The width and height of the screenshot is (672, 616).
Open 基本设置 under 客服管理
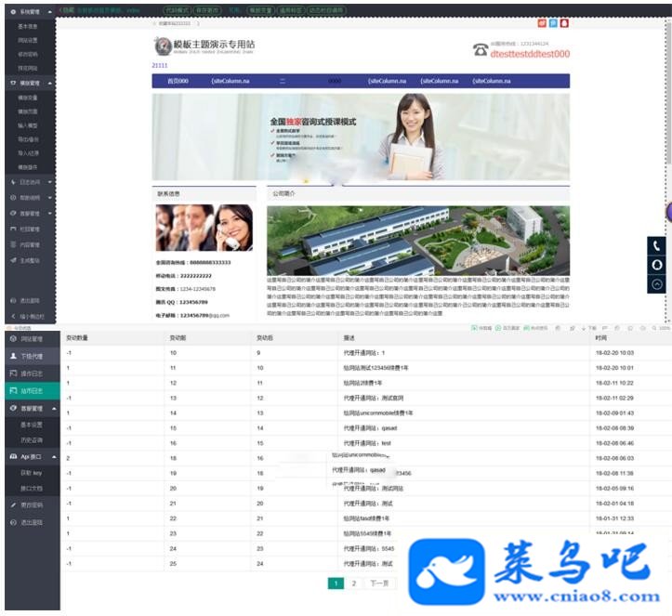pos(32,425)
